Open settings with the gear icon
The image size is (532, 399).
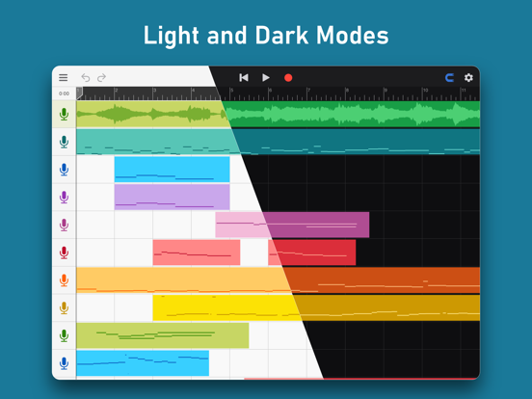[468, 78]
